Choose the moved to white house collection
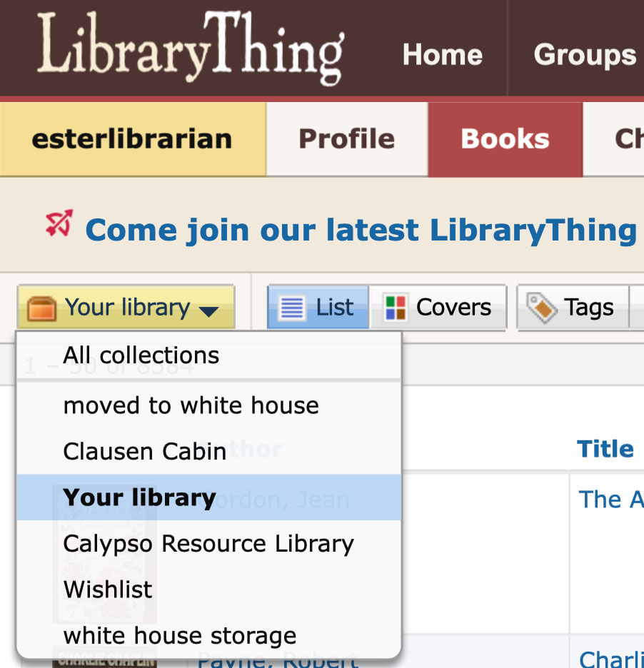 (191, 405)
